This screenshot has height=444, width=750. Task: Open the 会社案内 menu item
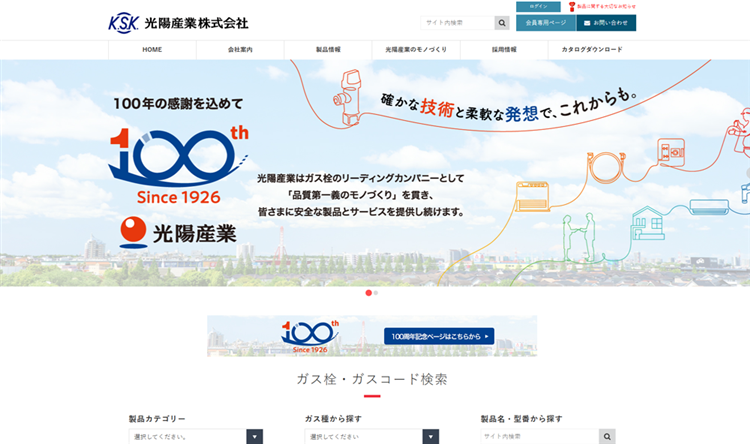240,50
